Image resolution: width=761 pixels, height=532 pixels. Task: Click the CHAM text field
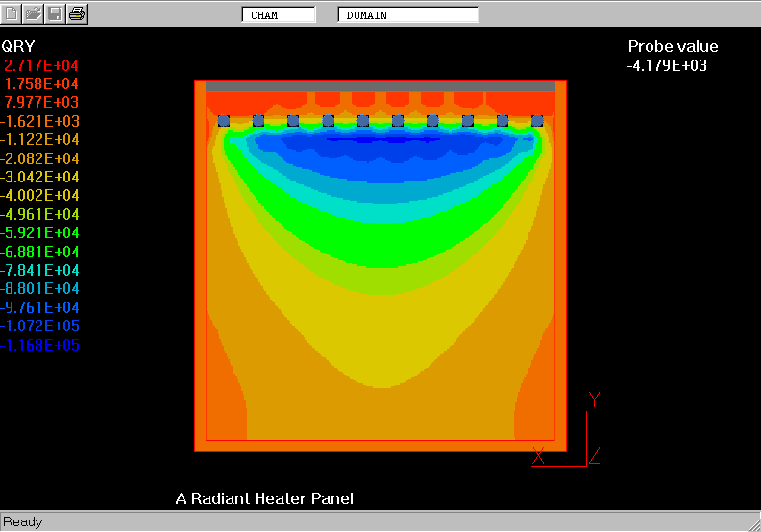click(x=279, y=15)
